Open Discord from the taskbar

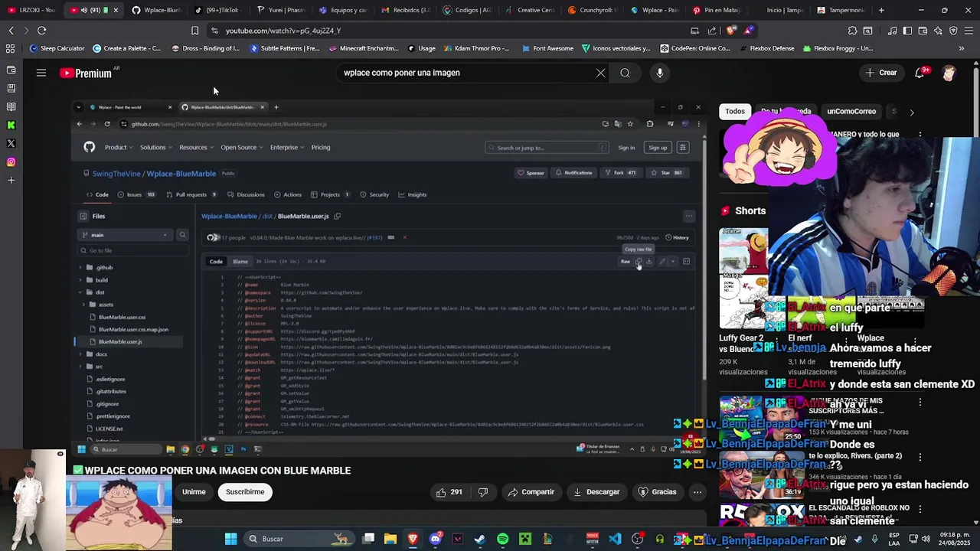coord(436,539)
